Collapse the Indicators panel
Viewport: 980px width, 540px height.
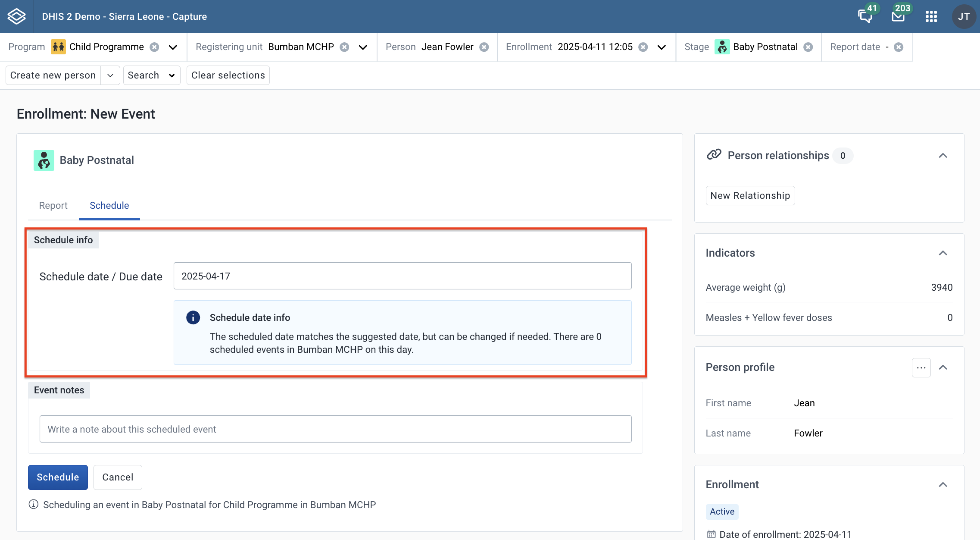point(943,253)
